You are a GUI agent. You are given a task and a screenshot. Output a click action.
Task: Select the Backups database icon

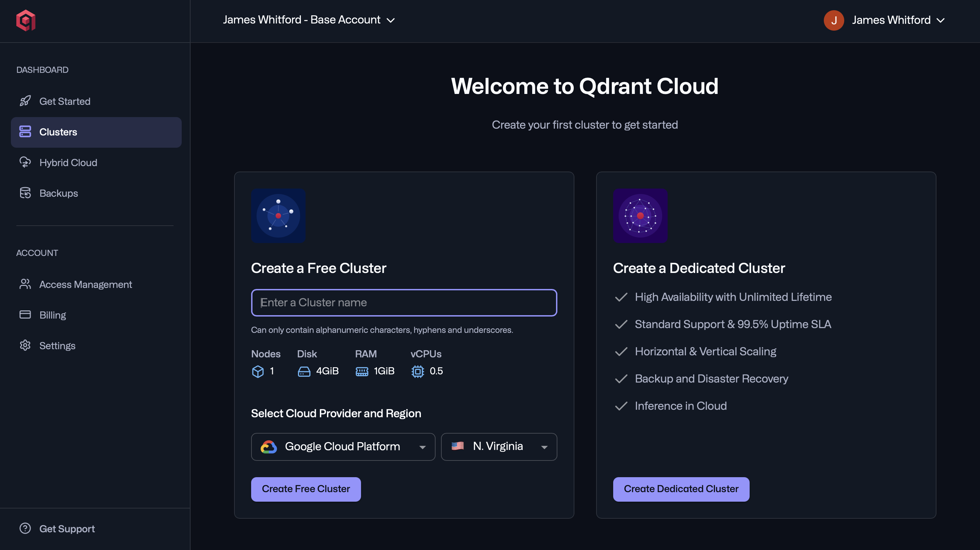pyautogui.click(x=25, y=193)
